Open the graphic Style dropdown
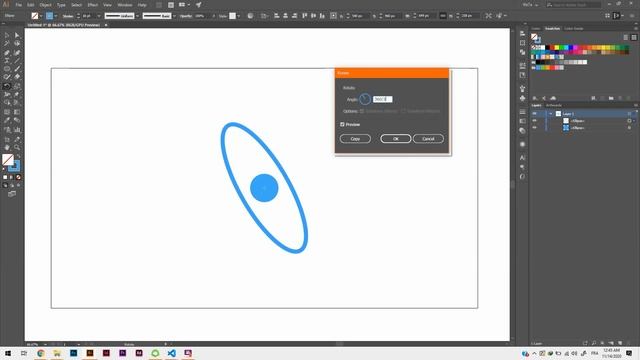Screen dimensions: 640x360 pos(238,16)
